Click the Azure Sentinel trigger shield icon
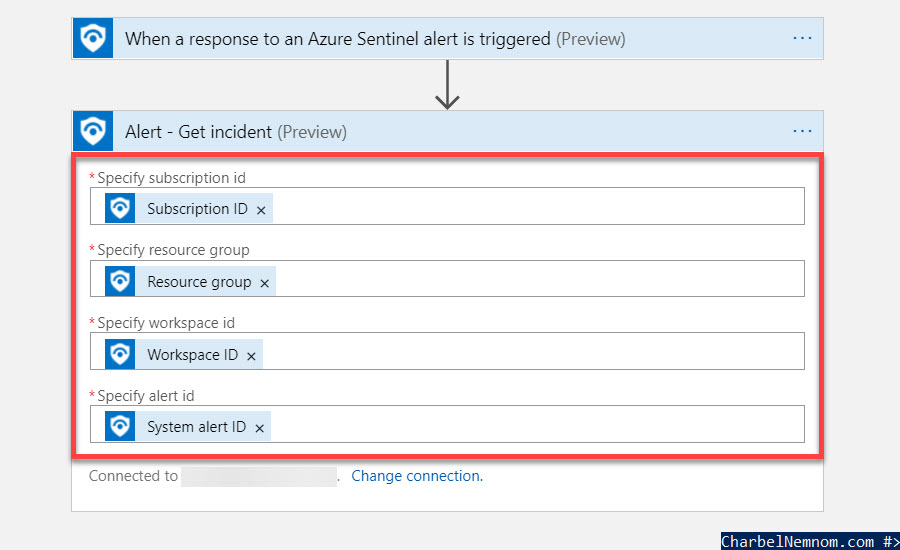The height and width of the screenshot is (550, 900). pyautogui.click(x=93, y=38)
